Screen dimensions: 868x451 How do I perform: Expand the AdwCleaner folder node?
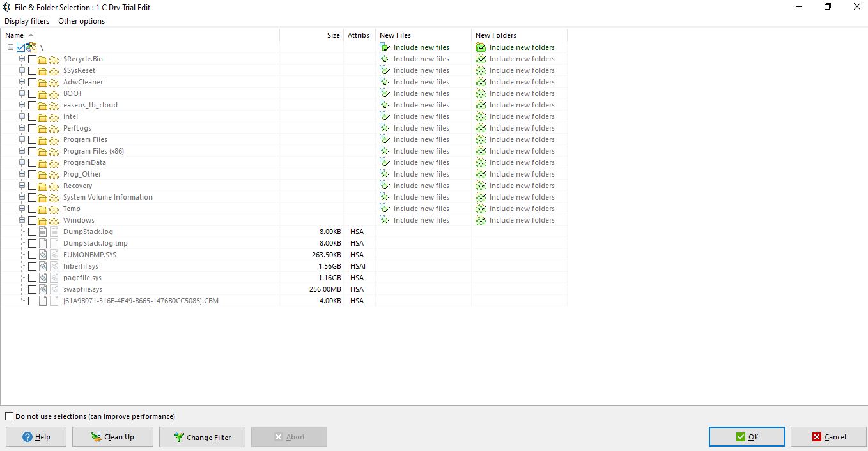click(x=22, y=82)
